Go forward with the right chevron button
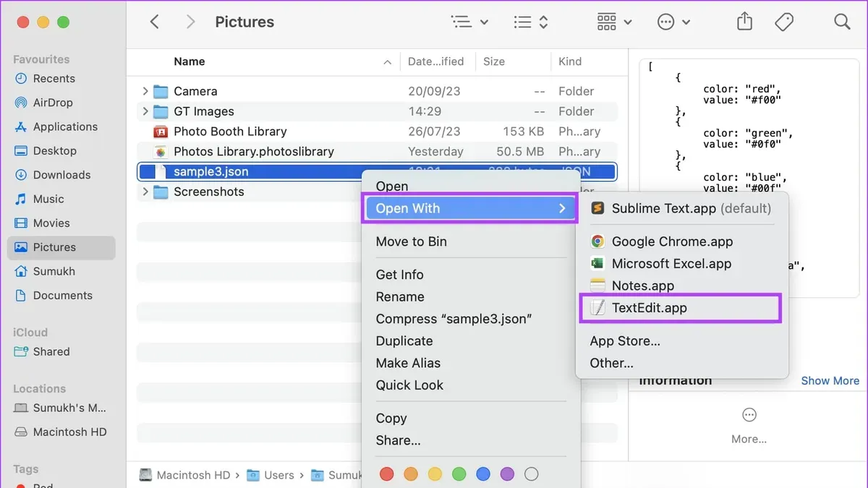This screenshot has height=488, width=868. [x=190, y=22]
